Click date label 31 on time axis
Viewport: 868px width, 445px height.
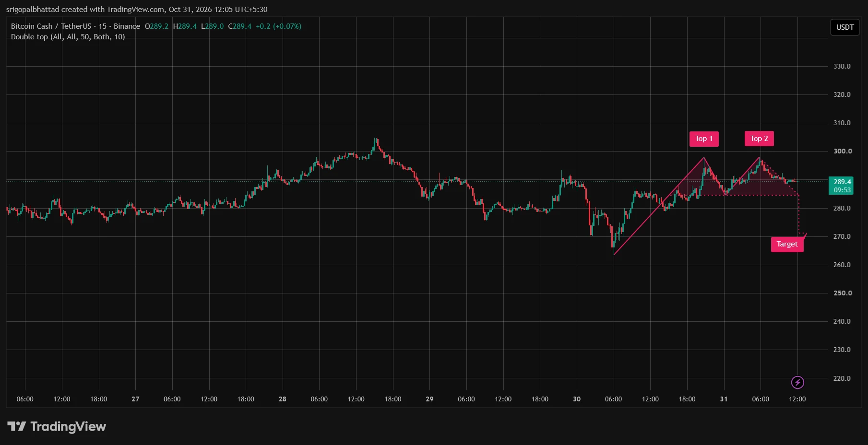(724, 399)
